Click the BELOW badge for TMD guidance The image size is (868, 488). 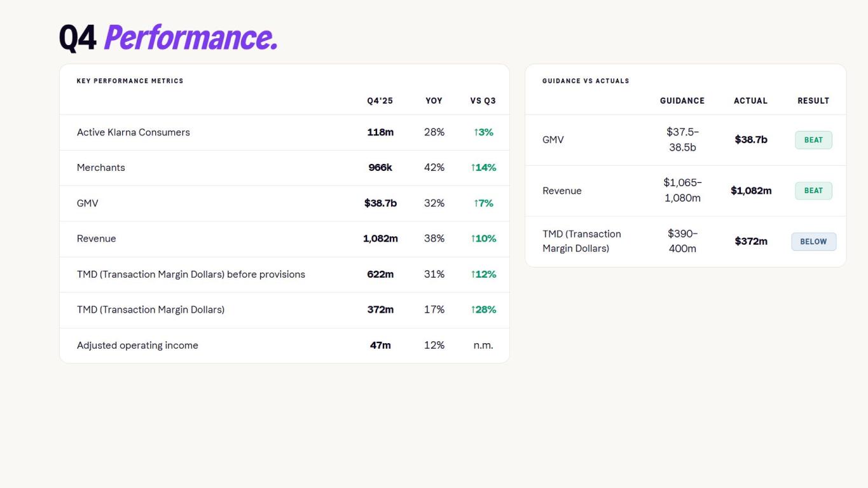[813, 241]
